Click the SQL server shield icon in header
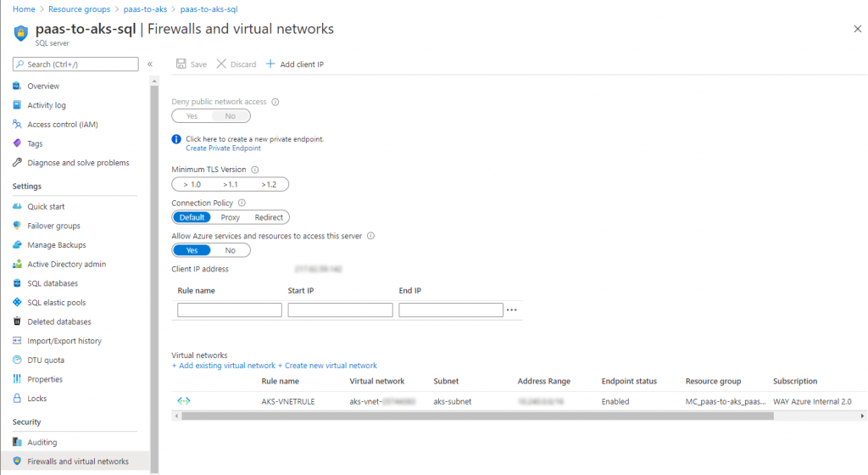868x475 pixels. coord(21,33)
